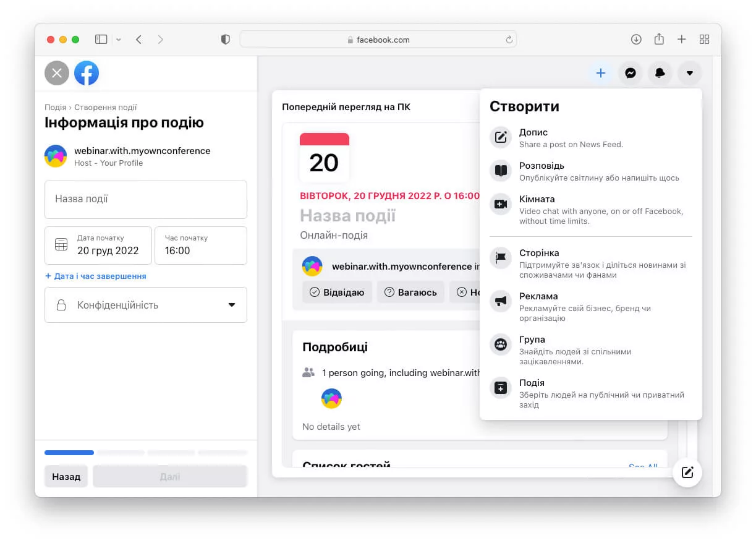Click the Назад button
The width and height of the screenshot is (756, 543).
[x=66, y=476]
